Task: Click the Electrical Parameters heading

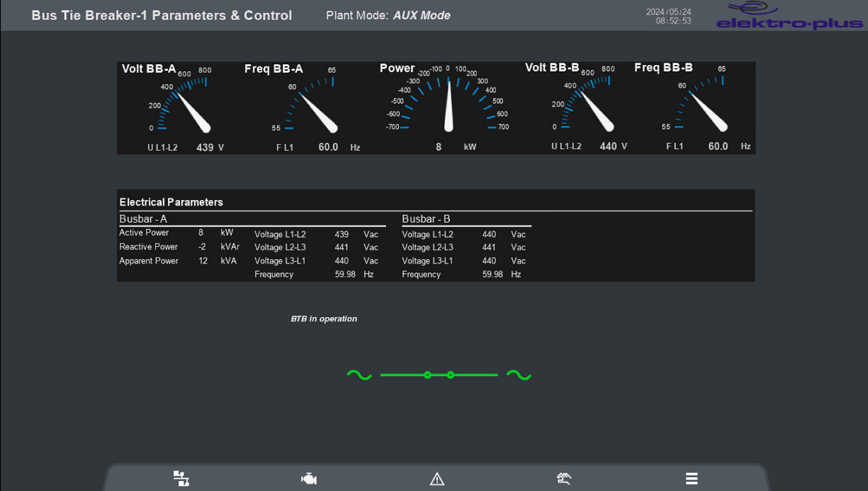Action: coord(171,202)
